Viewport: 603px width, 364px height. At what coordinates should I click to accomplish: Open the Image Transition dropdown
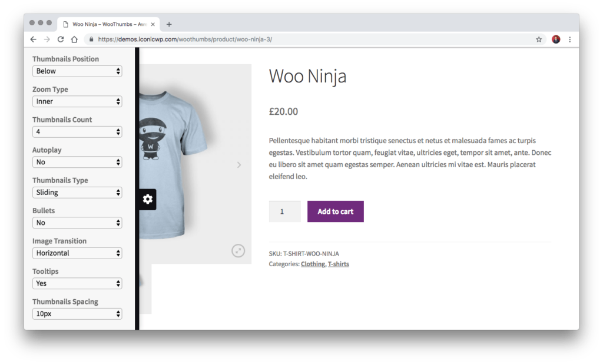click(77, 253)
